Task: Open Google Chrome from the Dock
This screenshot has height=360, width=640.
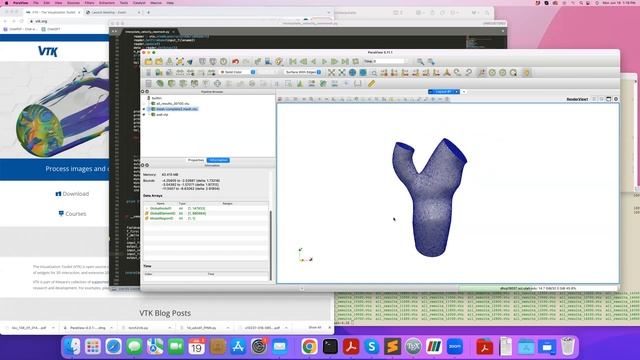Action: coord(309,347)
